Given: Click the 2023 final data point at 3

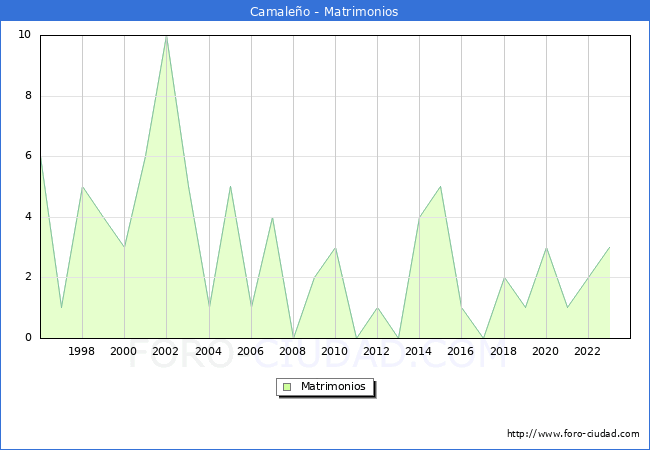Looking at the screenshot, I should [x=609, y=247].
